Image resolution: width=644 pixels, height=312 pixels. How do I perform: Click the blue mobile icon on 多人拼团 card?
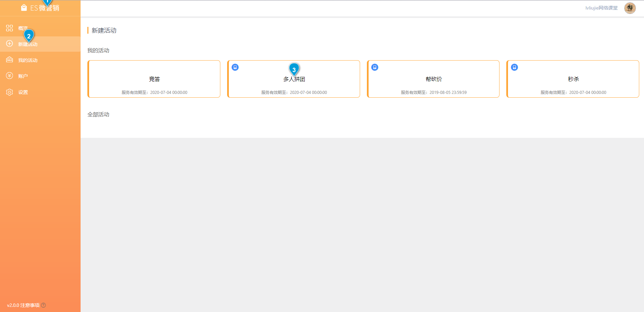click(x=235, y=67)
